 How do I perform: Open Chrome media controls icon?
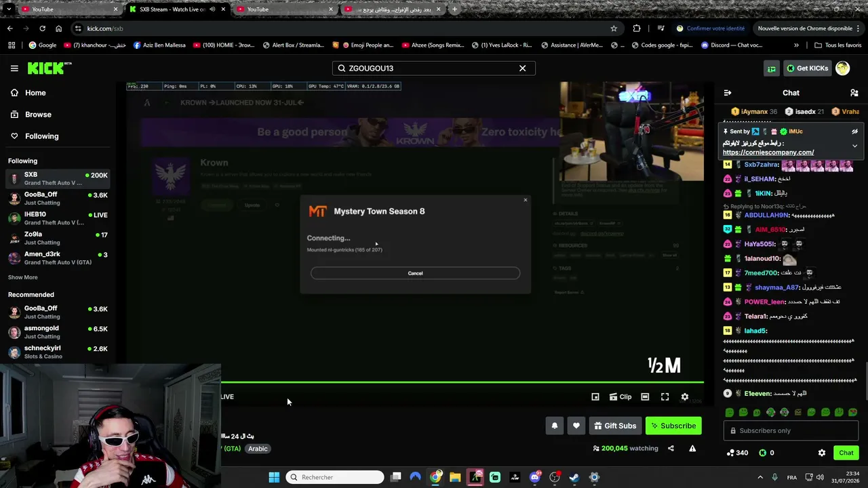point(660,28)
